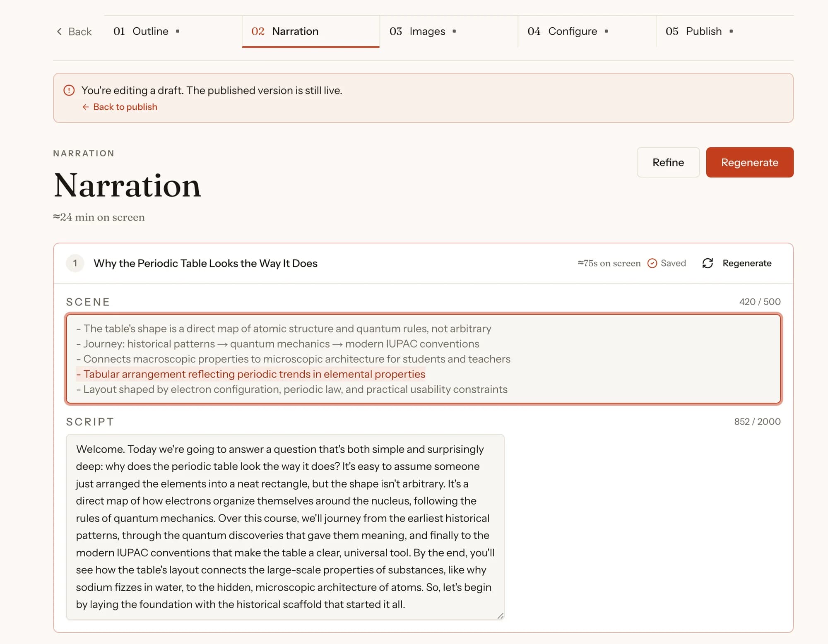The height and width of the screenshot is (644, 828).
Task: Click the 420 / 500 character counter
Action: (x=760, y=302)
